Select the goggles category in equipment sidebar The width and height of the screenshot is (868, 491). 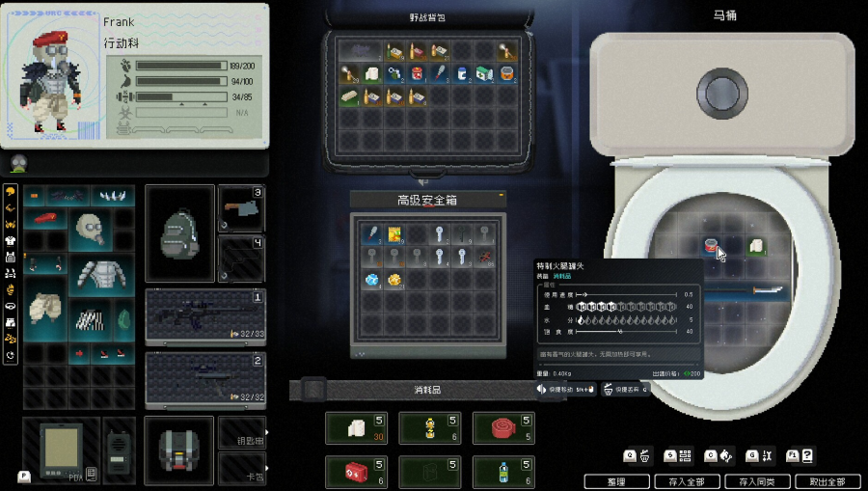pyautogui.click(x=10, y=306)
